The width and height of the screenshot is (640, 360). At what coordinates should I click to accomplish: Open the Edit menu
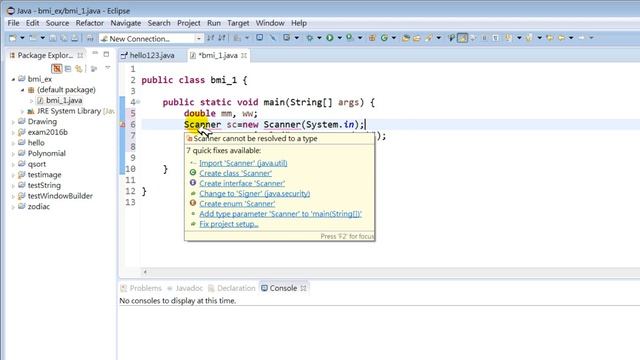pyautogui.click(x=32, y=23)
